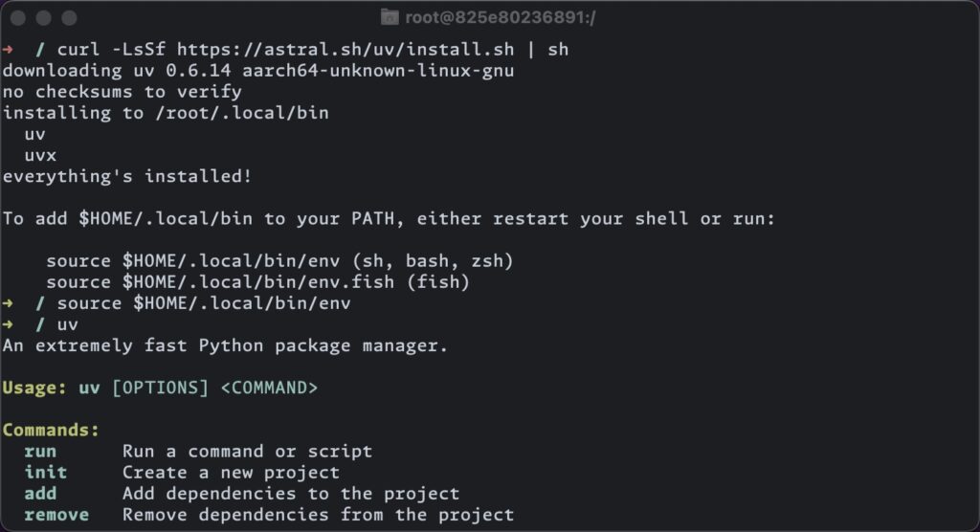Click the 'Commands:' section heading
The image size is (980, 532).
51,430
